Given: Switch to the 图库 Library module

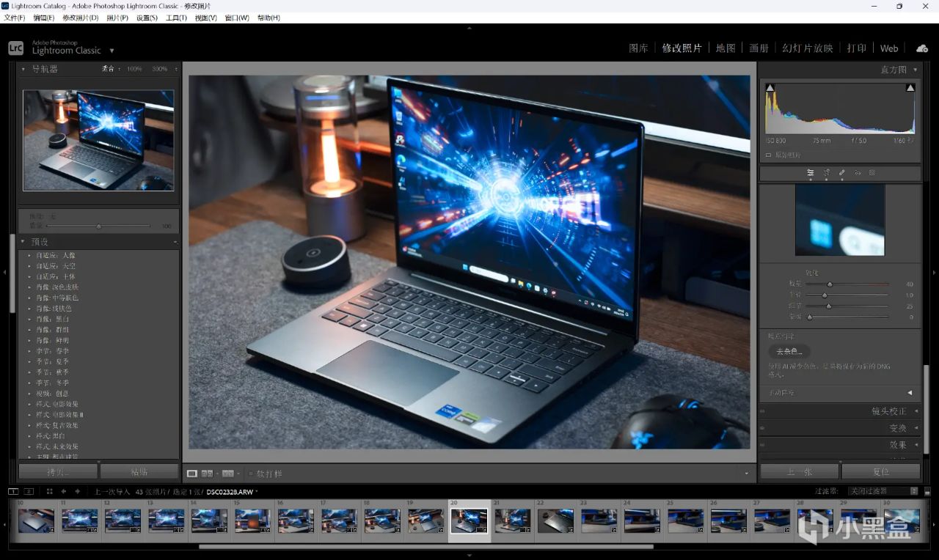Looking at the screenshot, I should pyautogui.click(x=638, y=48).
